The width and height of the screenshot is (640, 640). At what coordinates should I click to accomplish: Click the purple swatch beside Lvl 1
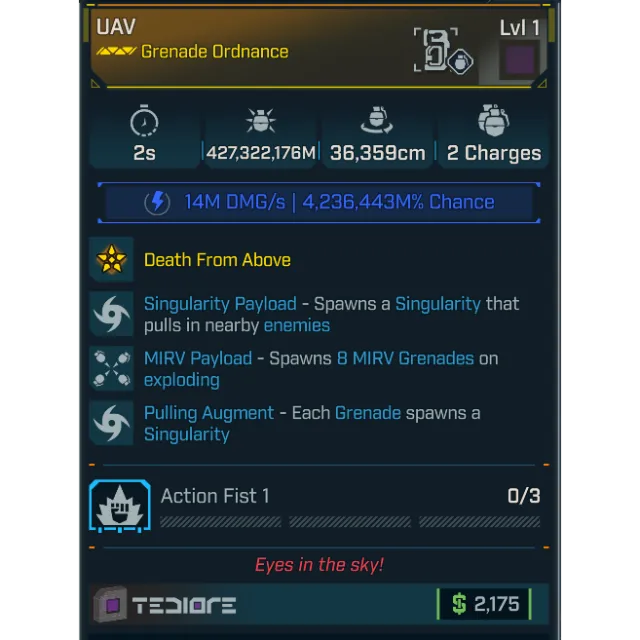point(520,60)
